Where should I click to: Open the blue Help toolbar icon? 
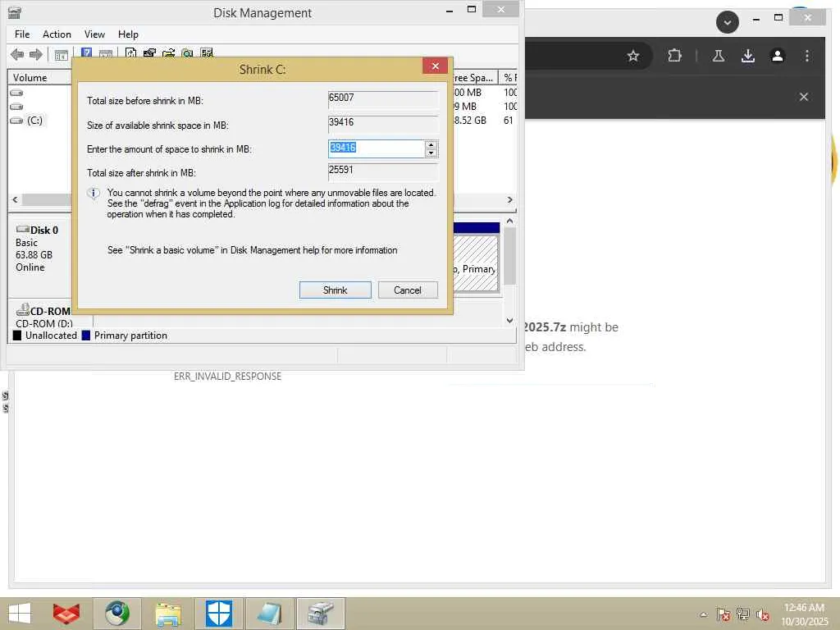(x=86, y=52)
